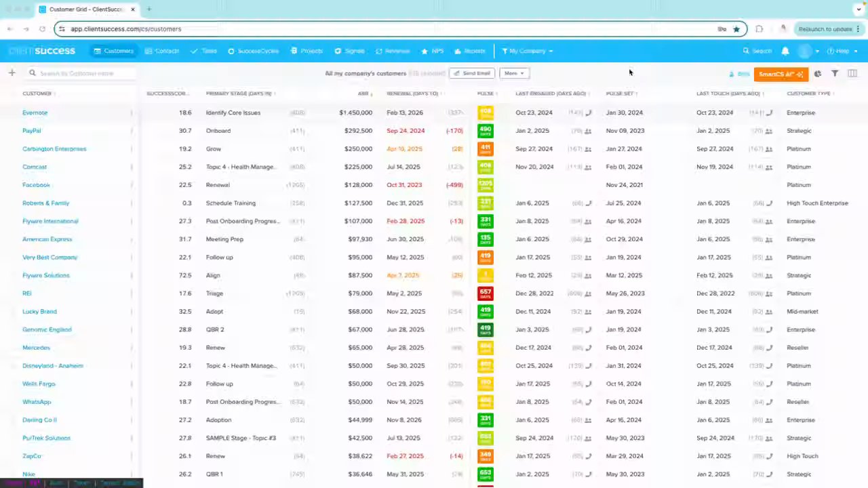
Task: Open the column chooser icon
Action: (x=852, y=74)
